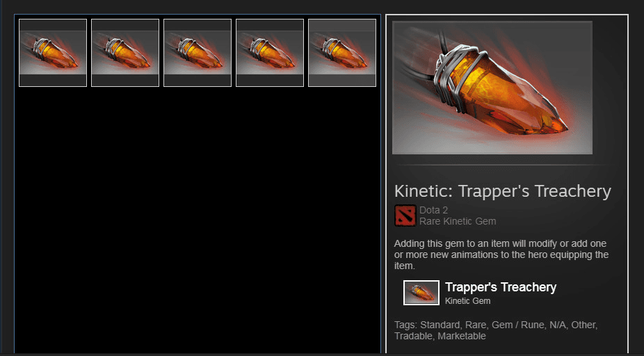
Task: Click the gem description paragraph
Action: point(501,254)
